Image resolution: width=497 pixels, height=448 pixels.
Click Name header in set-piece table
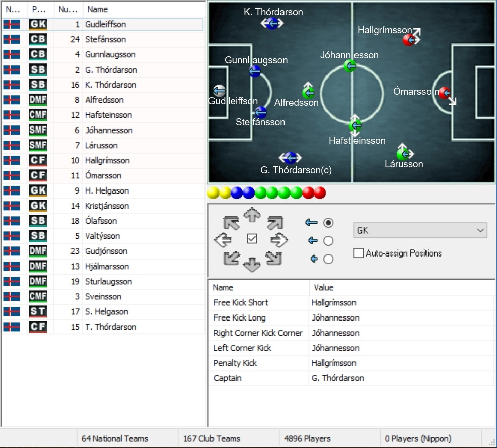pos(259,287)
